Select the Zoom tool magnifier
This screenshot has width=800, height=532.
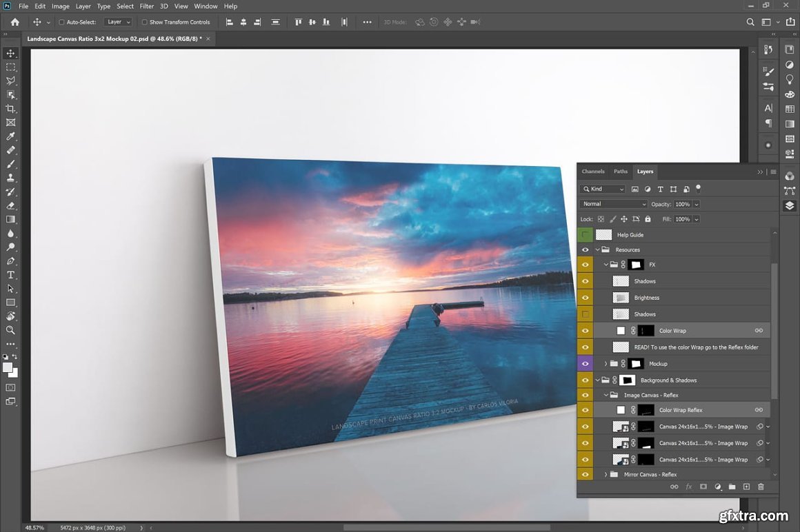coord(10,330)
